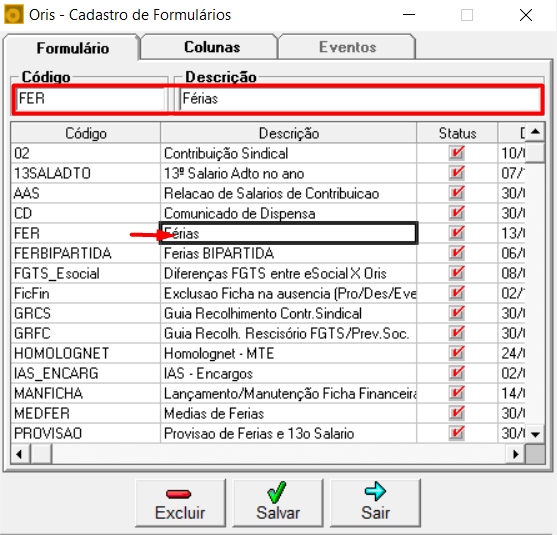The height and width of the screenshot is (535, 557).
Task: Click the Excluir button
Action: coord(180,503)
